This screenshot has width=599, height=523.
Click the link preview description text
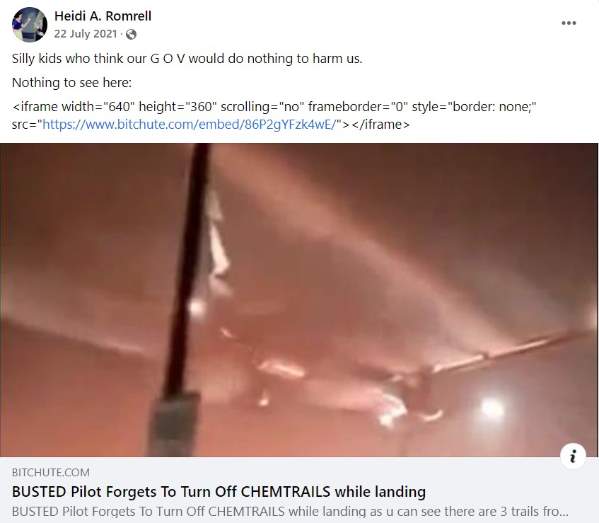[x=290, y=511]
